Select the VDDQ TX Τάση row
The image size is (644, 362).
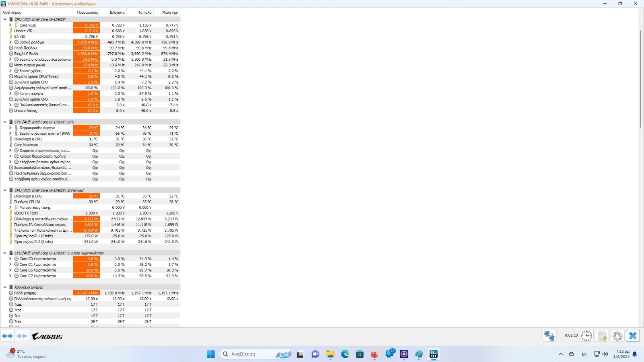91,213
